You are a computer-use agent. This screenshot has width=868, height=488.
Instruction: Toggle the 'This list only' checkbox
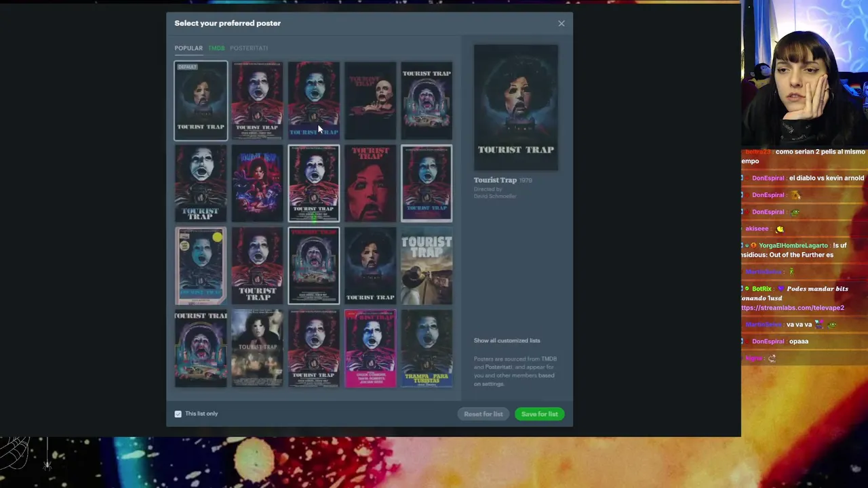(178, 414)
